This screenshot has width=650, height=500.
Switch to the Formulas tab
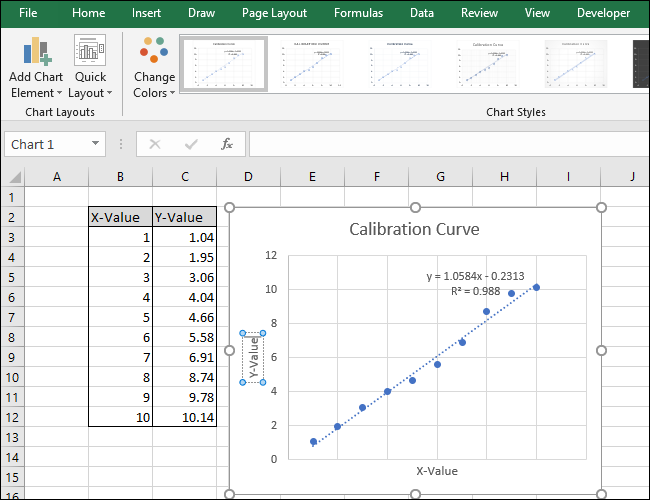358,13
